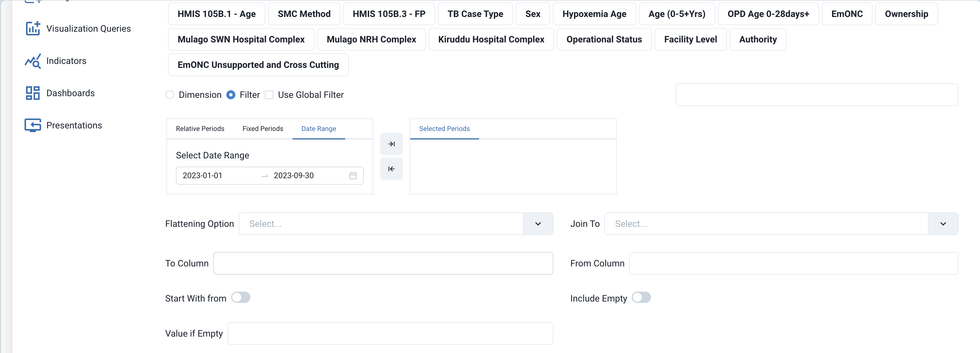Click the Age (0-5+Yrs) button
This screenshot has width=980, height=353.
677,14
